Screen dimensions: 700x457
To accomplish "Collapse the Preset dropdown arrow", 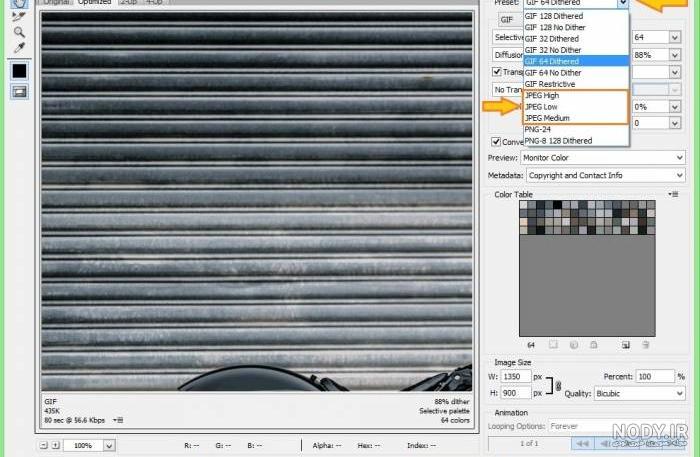I will click(x=623, y=3).
